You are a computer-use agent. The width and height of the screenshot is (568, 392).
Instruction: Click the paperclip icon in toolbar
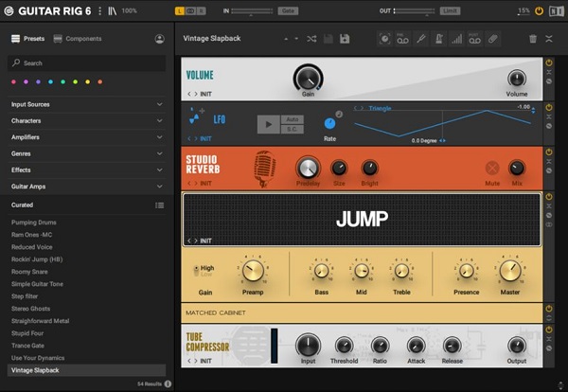492,39
